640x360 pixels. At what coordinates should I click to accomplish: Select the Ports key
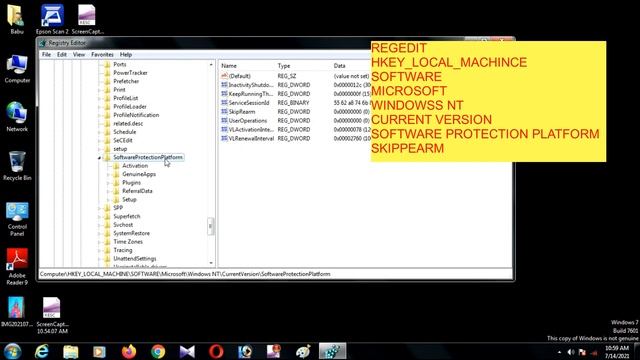[120, 64]
